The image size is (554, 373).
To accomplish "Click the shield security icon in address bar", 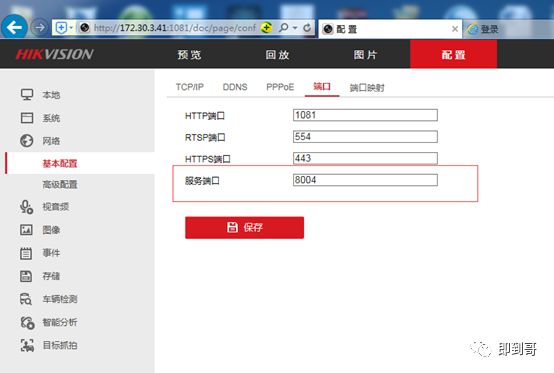I will [61, 28].
